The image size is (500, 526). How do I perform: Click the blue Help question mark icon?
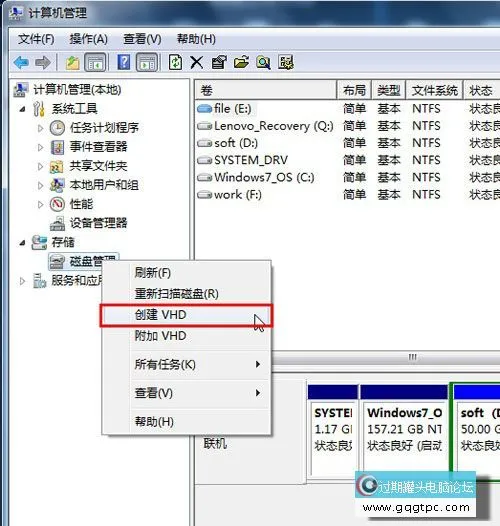pos(124,62)
